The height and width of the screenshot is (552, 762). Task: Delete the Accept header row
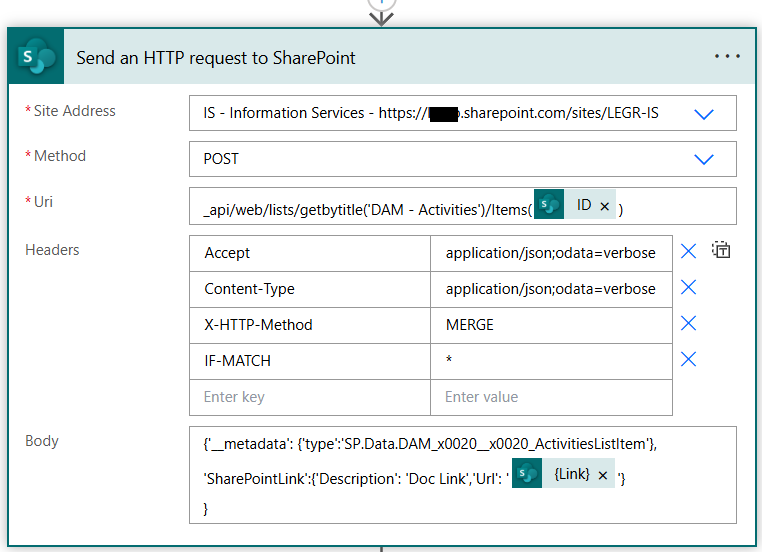[x=688, y=251]
